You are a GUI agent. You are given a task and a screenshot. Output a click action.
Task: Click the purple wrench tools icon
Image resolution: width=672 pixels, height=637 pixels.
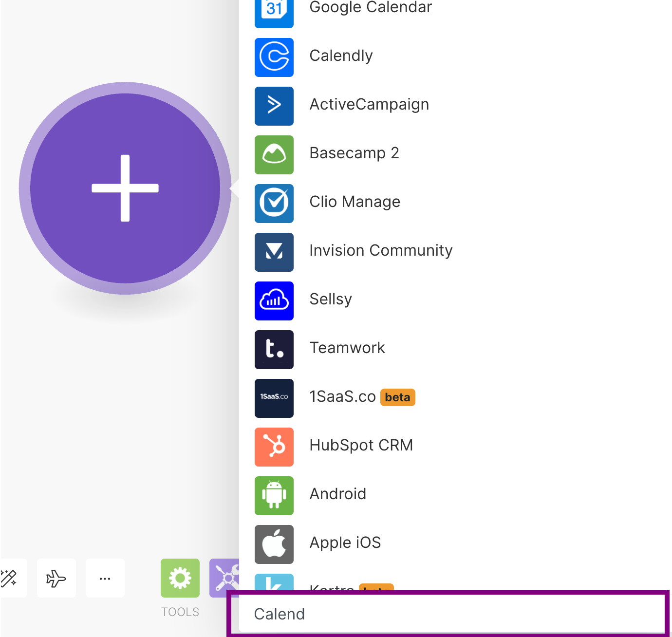point(224,578)
